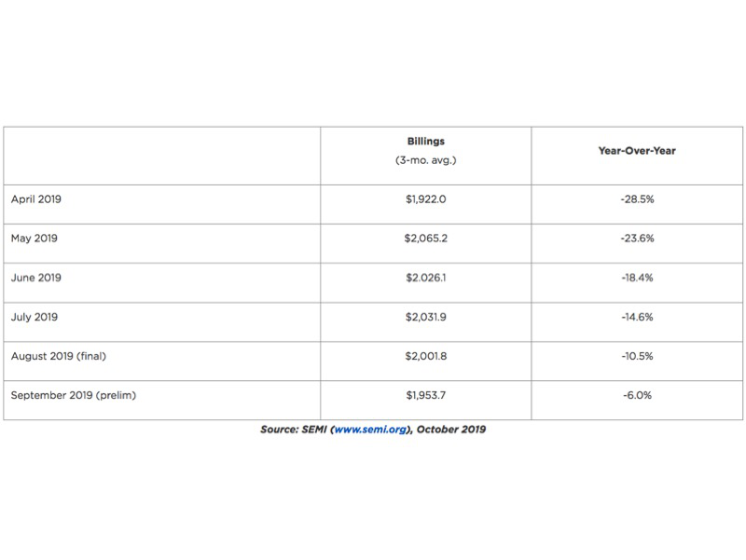Screen dimensions: 746x560
Task: Click the April 2019 row label
Action: point(35,199)
